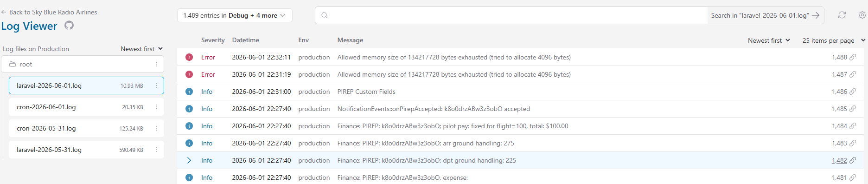Open the severity levels filter dropdown

(235, 15)
